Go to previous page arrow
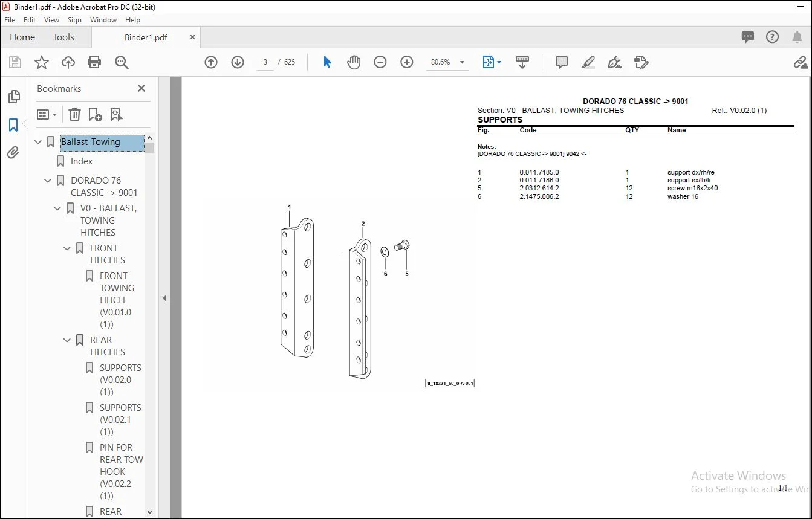 pyautogui.click(x=211, y=62)
